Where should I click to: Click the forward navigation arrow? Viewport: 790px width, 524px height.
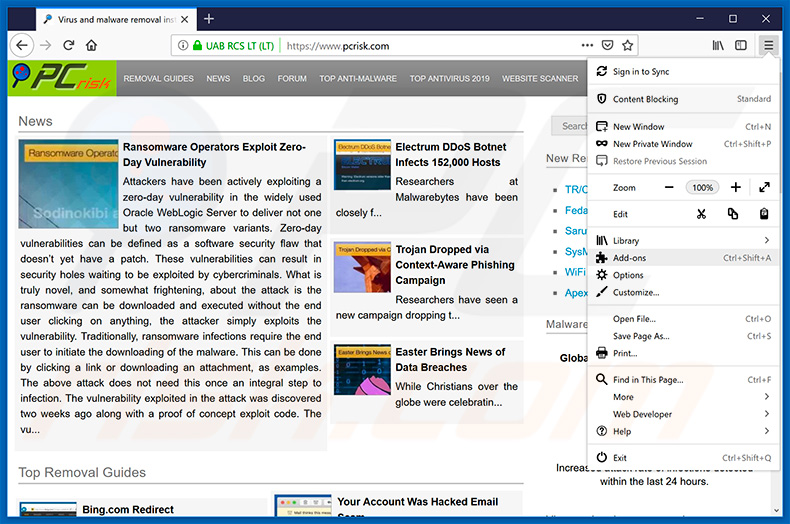click(x=46, y=45)
